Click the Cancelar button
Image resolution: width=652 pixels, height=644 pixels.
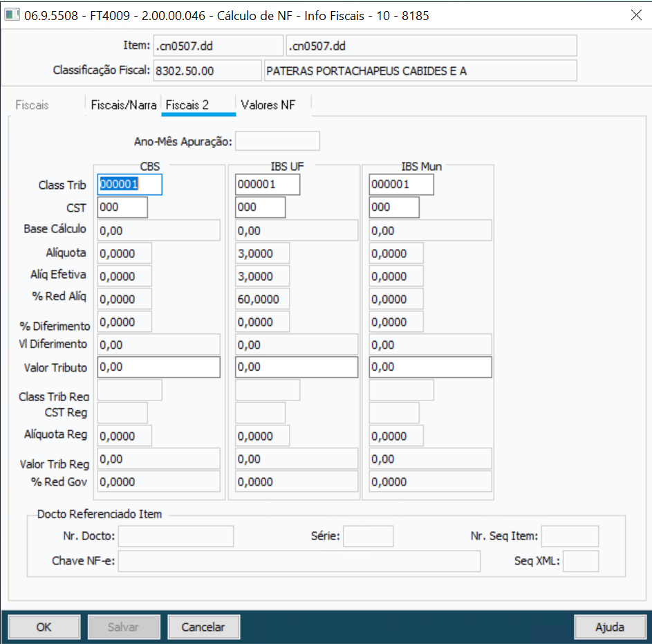coord(203,627)
